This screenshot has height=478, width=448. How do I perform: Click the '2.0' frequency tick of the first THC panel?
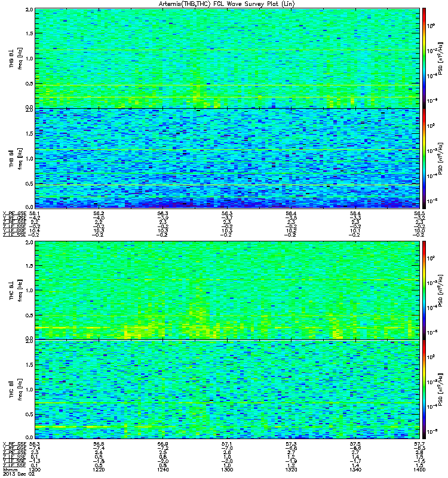point(29,243)
